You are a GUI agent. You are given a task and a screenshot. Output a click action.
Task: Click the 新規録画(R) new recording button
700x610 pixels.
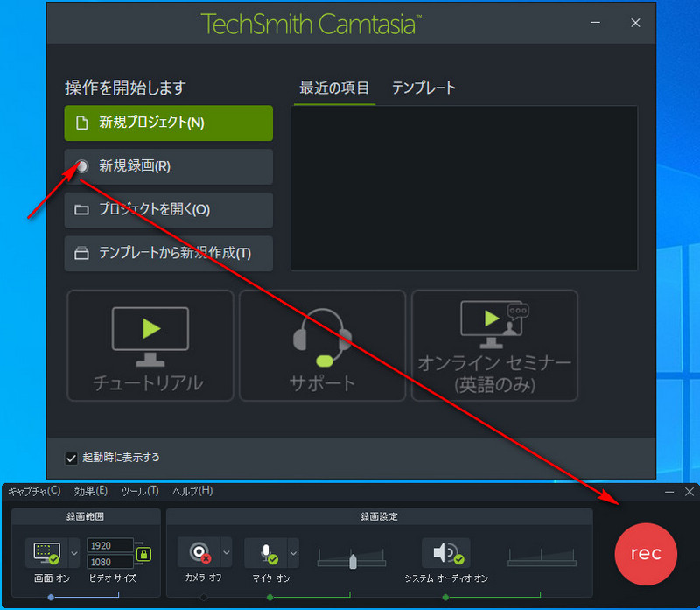tap(168, 166)
